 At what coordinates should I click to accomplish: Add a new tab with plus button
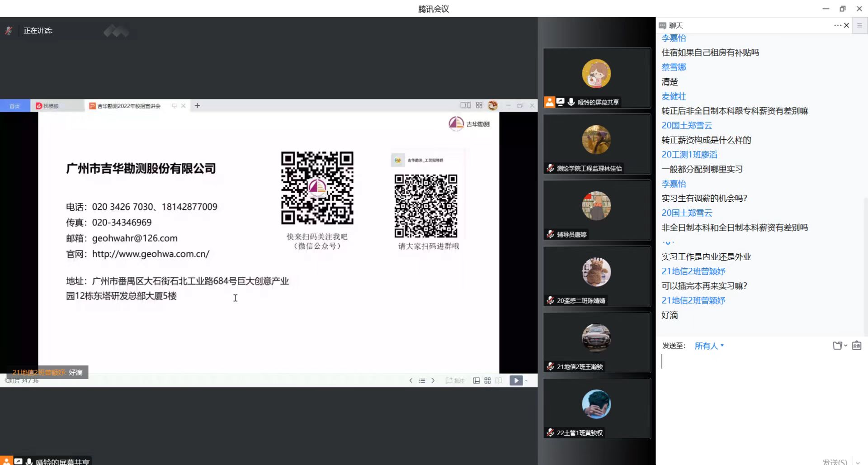[197, 105]
